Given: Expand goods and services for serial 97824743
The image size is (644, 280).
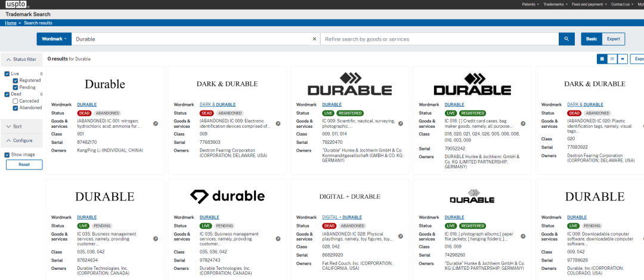Looking at the screenshot, I should (x=278, y=238).
